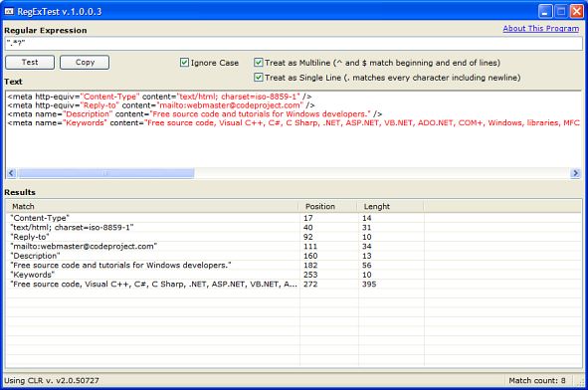Click the Text area scroll right arrow
Image resolution: width=588 pixels, height=390 pixels.
click(x=575, y=173)
